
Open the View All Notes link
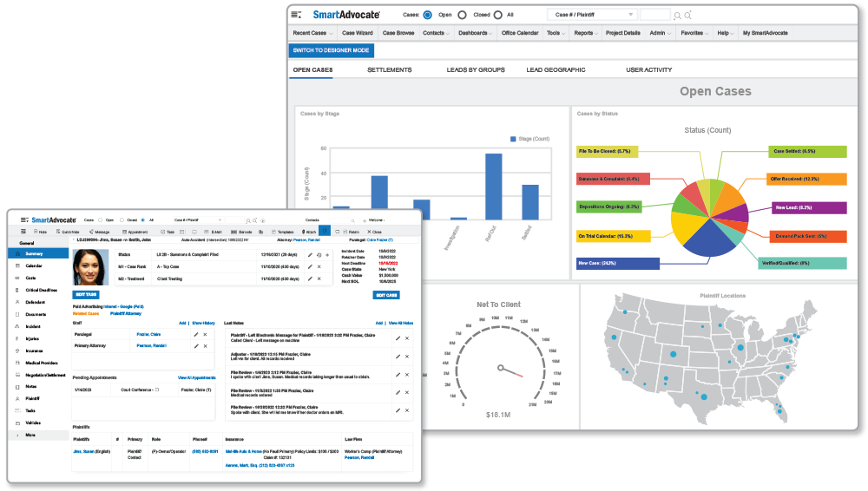click(401, 323)
